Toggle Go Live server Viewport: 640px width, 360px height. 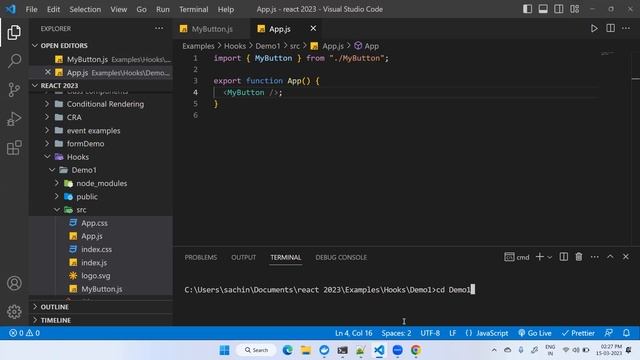point(535,333)
